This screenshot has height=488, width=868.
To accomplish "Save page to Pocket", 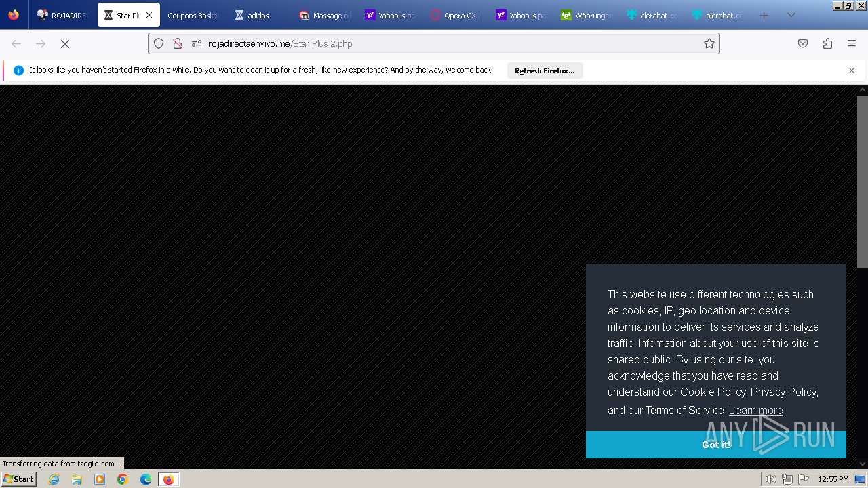I will (x=803, y=43).
